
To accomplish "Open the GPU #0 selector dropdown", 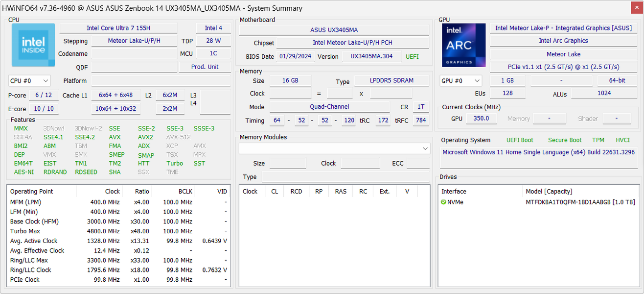I will pos(460,81).
